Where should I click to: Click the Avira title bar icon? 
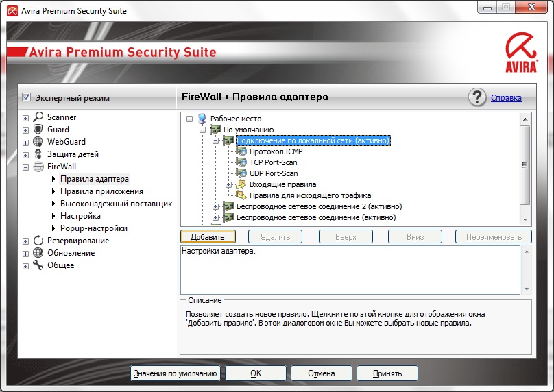[x=12, y=10]
